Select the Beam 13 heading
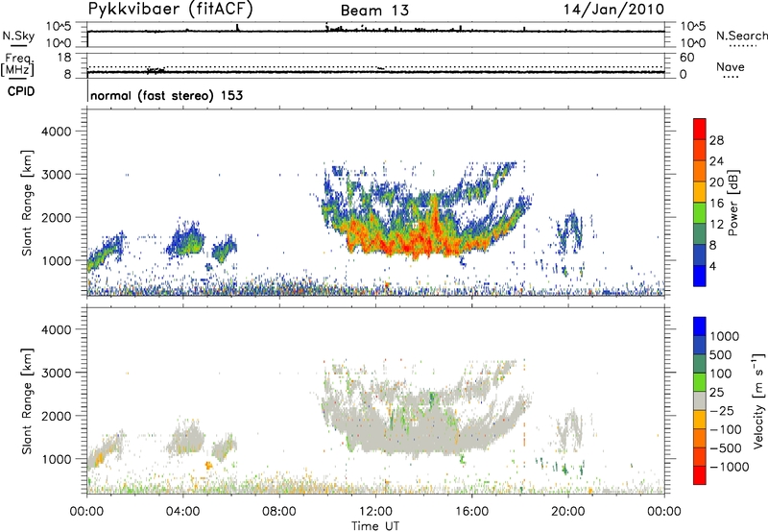Viewport: 768px width, 532px height. (374, 11)
